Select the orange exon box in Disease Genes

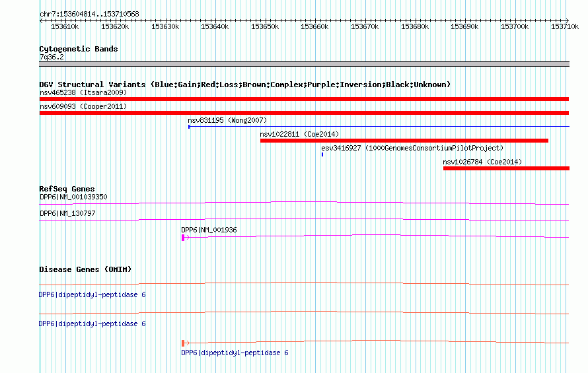tap(183, 343)
